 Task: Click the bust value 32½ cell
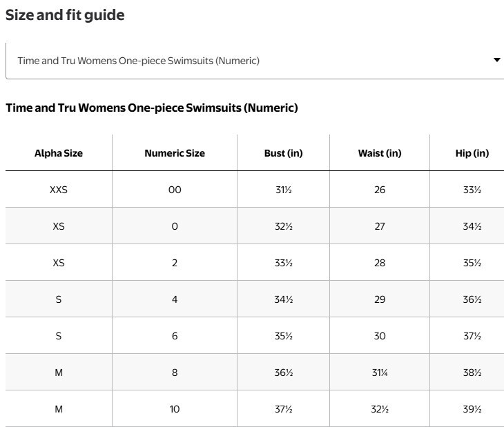(284, 226)
